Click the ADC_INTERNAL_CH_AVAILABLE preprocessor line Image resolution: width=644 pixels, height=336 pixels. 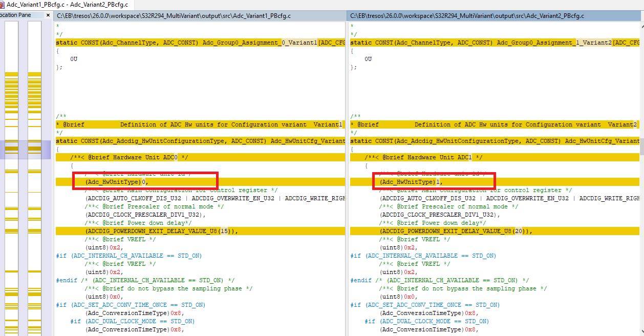[x=128, y=256]
